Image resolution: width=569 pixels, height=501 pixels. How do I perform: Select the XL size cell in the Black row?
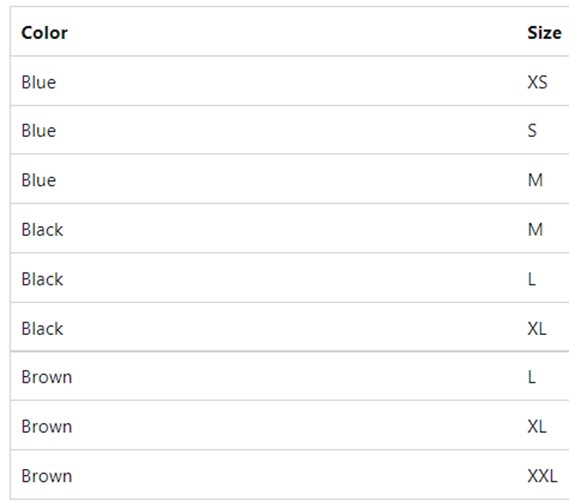click(537, 328)
